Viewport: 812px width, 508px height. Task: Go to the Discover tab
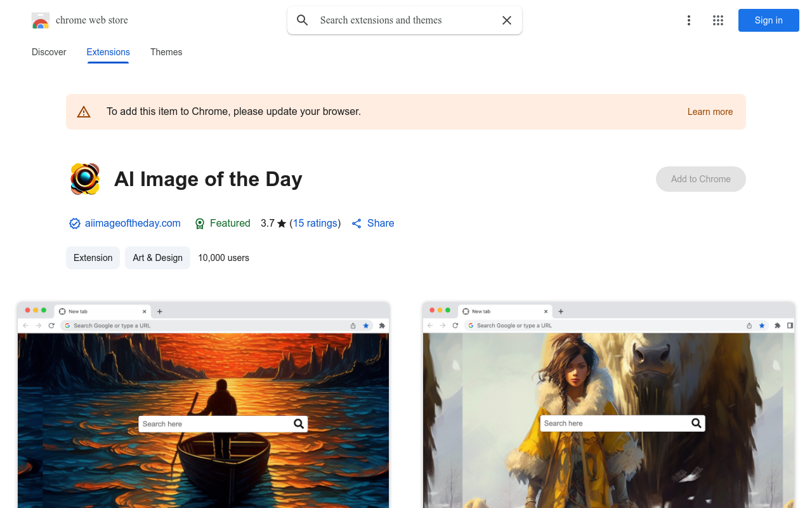coord(49,52)
